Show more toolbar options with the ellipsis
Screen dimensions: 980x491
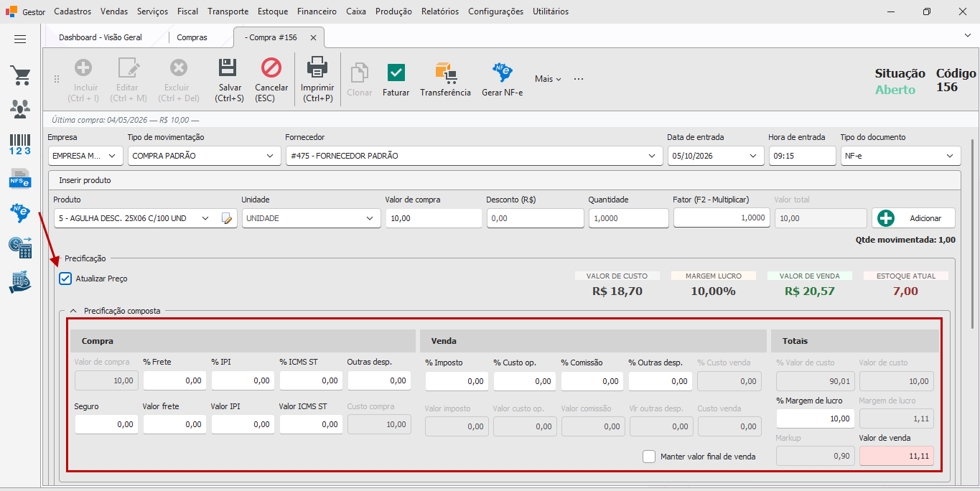579,79
